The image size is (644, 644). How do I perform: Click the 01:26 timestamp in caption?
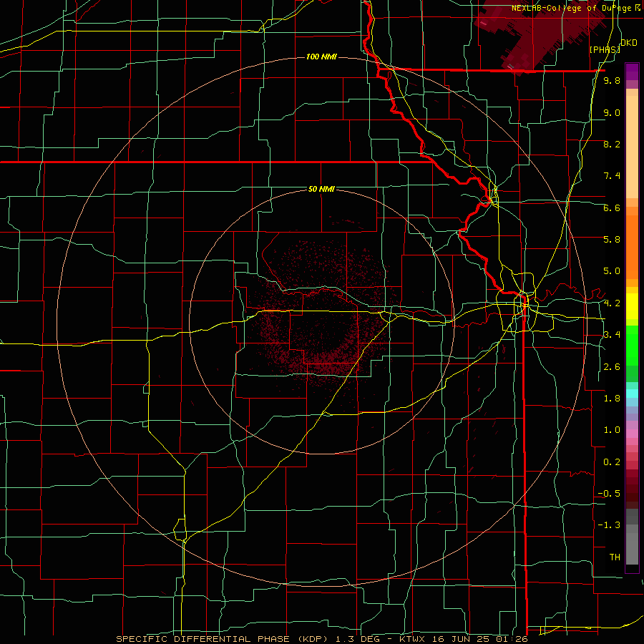513,639
